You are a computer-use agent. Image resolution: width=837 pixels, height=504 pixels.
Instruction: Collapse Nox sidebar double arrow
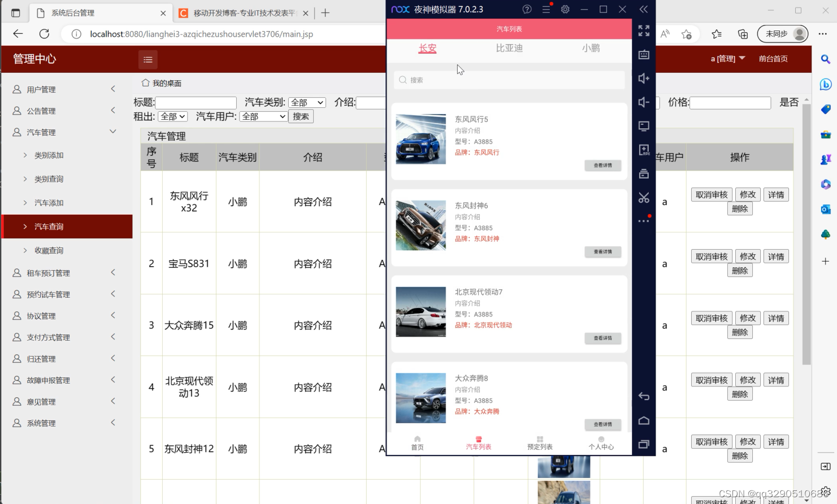click(x=644, y=9)
